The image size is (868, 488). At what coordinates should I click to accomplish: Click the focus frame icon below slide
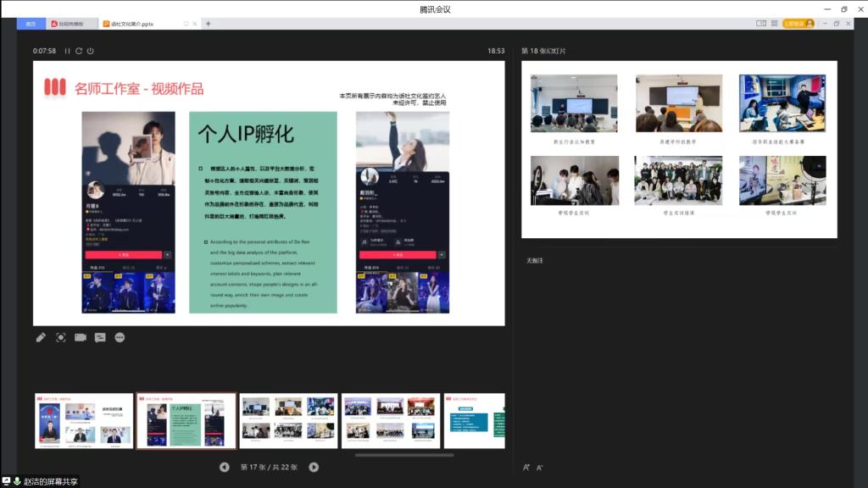coord(61,337)
